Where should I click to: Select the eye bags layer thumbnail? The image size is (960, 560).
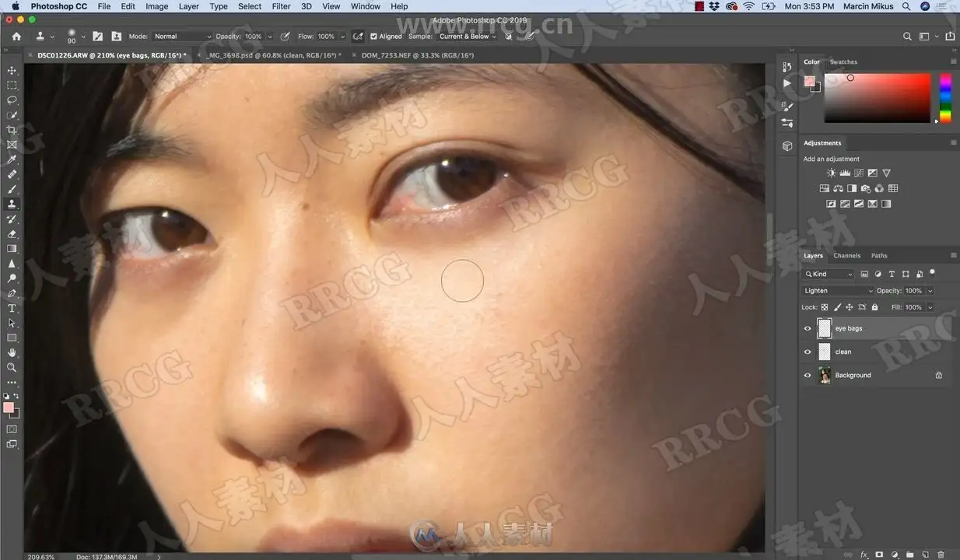click(825, 328)
